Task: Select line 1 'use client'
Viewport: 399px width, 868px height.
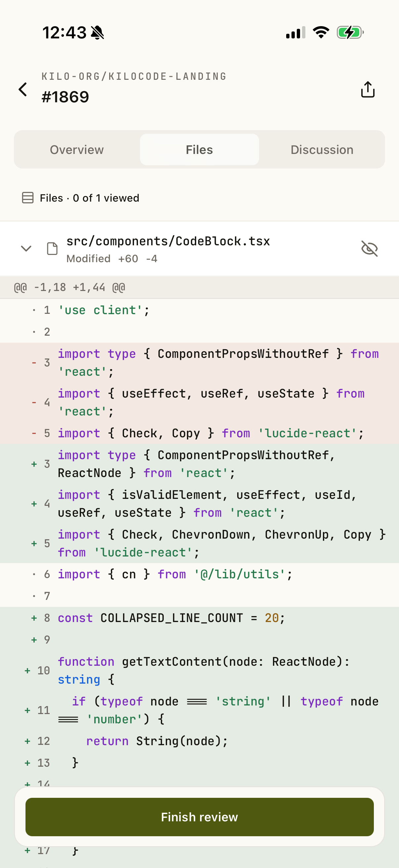Action: coord(199,310)
